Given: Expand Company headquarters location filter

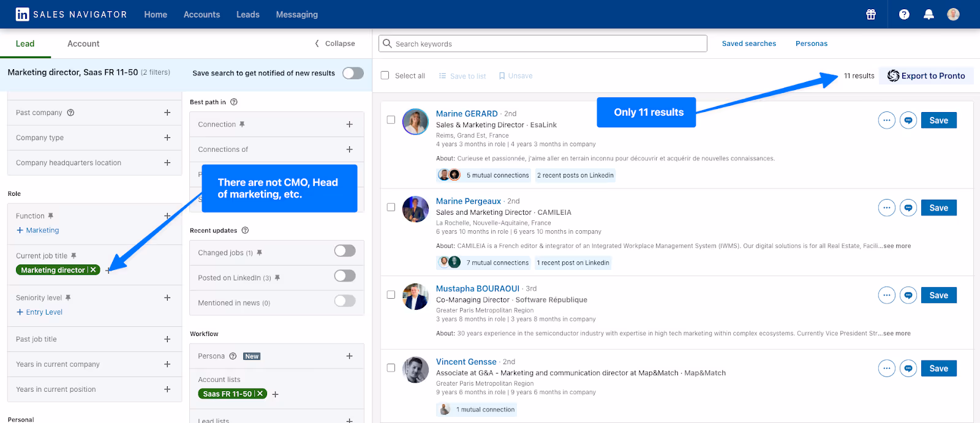Looking at the screenshot, I should 167,163.
